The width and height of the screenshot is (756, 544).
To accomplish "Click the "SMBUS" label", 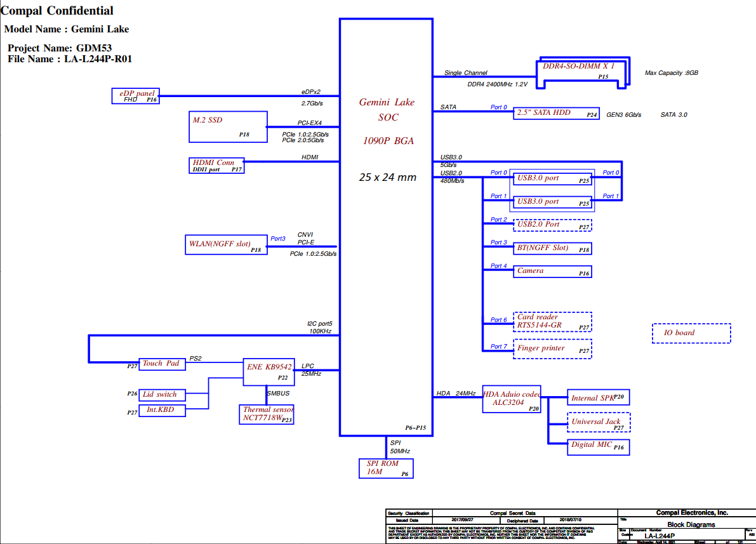I will coord(278,393).
